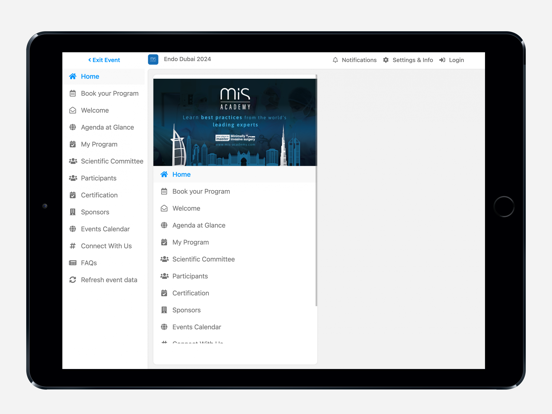
Task: Click globe icon beside sidebar Agenda at Glance
Action: point(73,127)
